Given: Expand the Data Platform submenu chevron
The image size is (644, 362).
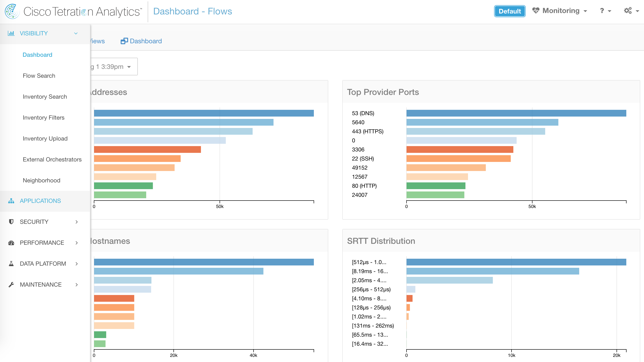Looking at the screenshot, I should tap(77, 264).
